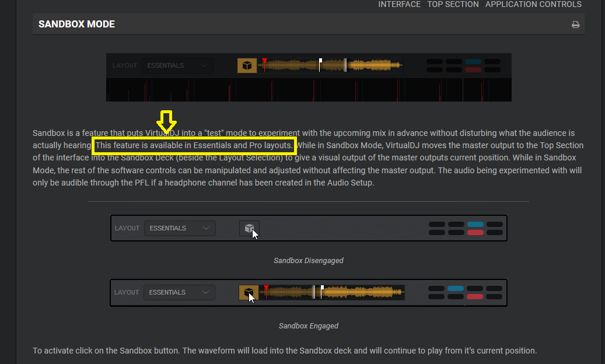
Task: Click the 'Sandbox Disengaged' caption
Action: pyautogui.click(x=309, y=261)
